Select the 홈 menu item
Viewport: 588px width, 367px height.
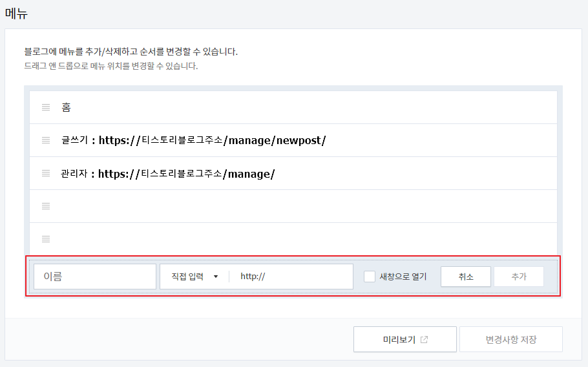point(293,107)
